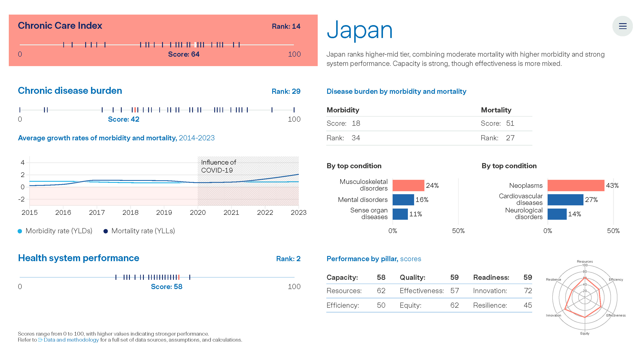Viewport: 644px width, 362px height.
Task: Click the Mortality rate (YLLs) legend dot
Action: tap(105, 231)
